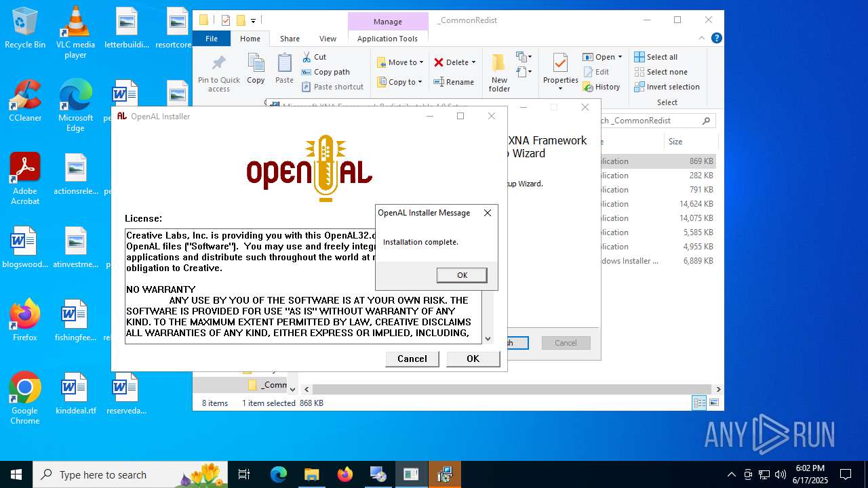
Task: Expand the Open dropdown arrow
Action: click(620, 57)
